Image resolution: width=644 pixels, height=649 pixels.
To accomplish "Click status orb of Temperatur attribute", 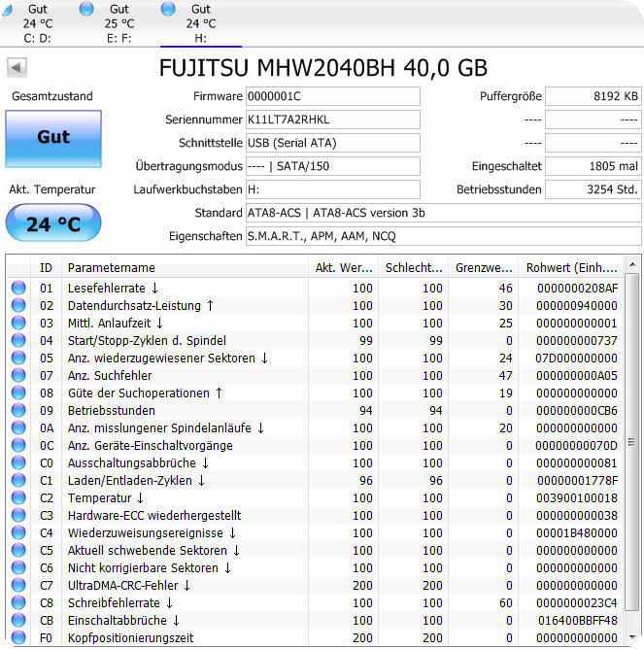I will [x=18, y=498].
